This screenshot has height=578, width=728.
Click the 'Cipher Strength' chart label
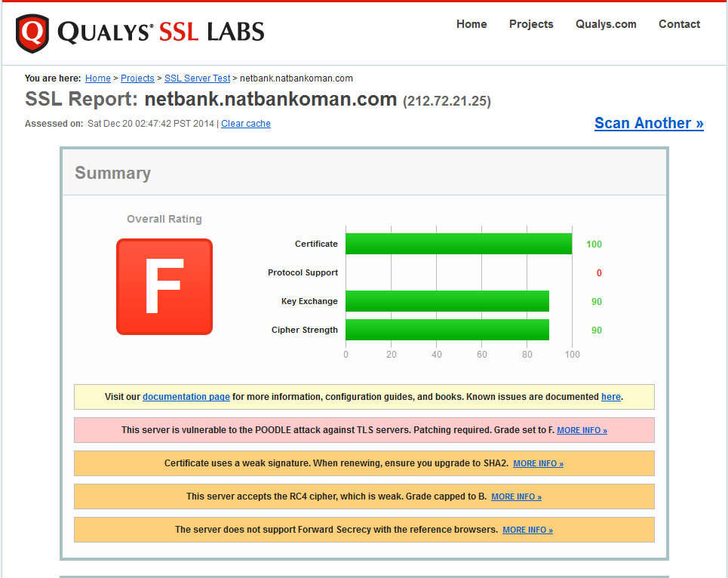point(305,330)
